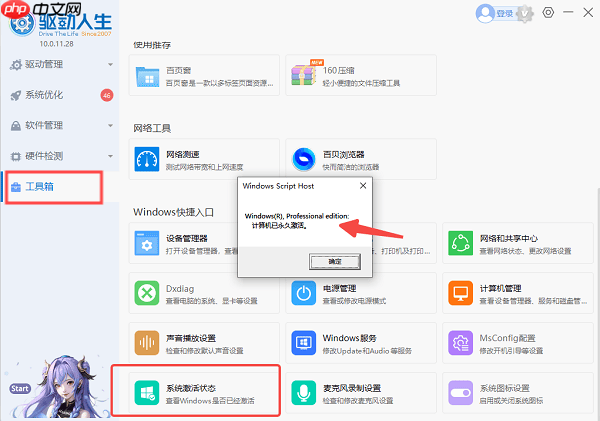This screenshot has height=421, width=600.
Task: Click the 电源管理 title text
Action: tap(339, 288)
